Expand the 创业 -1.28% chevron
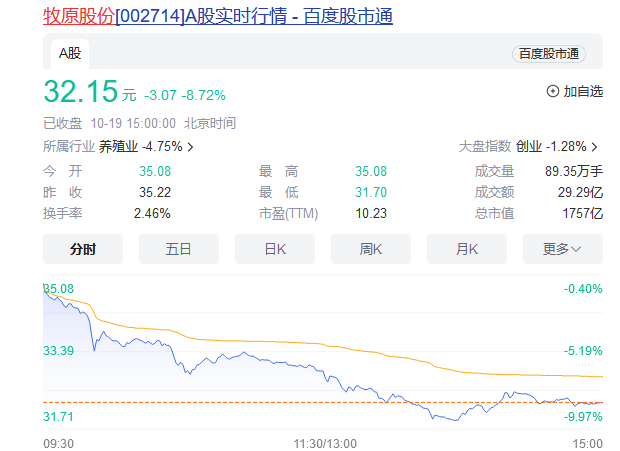This screenshot has width=620, height=451. 594,147
